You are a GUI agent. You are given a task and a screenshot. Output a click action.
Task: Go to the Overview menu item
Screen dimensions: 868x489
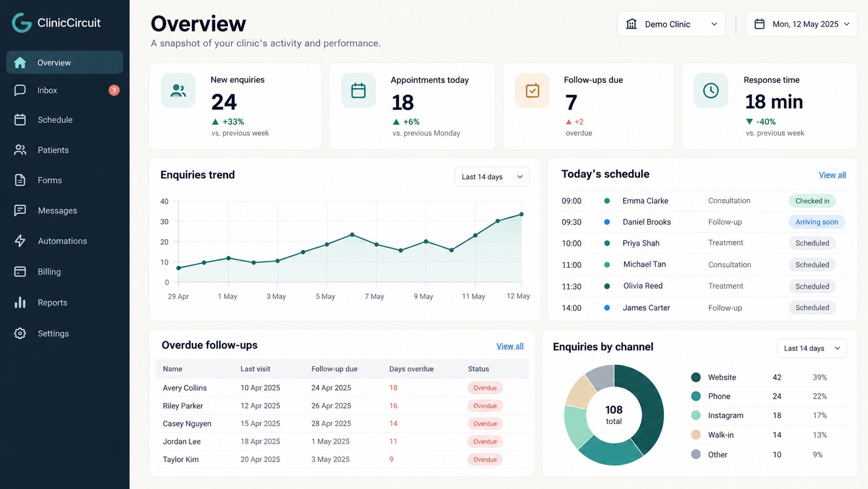click(65, 62)
